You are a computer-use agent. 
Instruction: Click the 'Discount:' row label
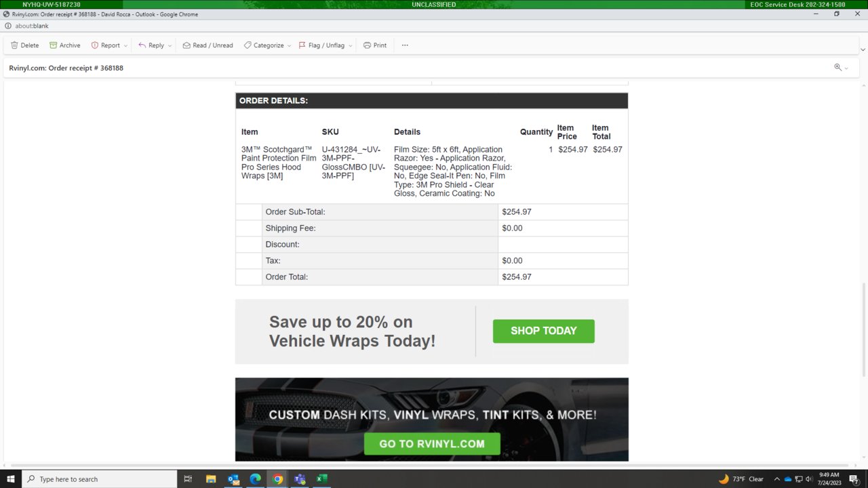[x=282, y=245]
